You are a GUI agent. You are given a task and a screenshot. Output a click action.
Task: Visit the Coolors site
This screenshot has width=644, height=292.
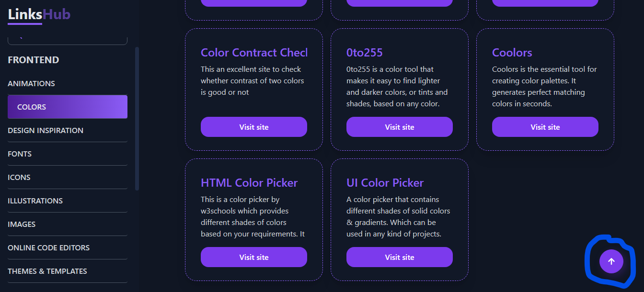[x=545, y=127]
